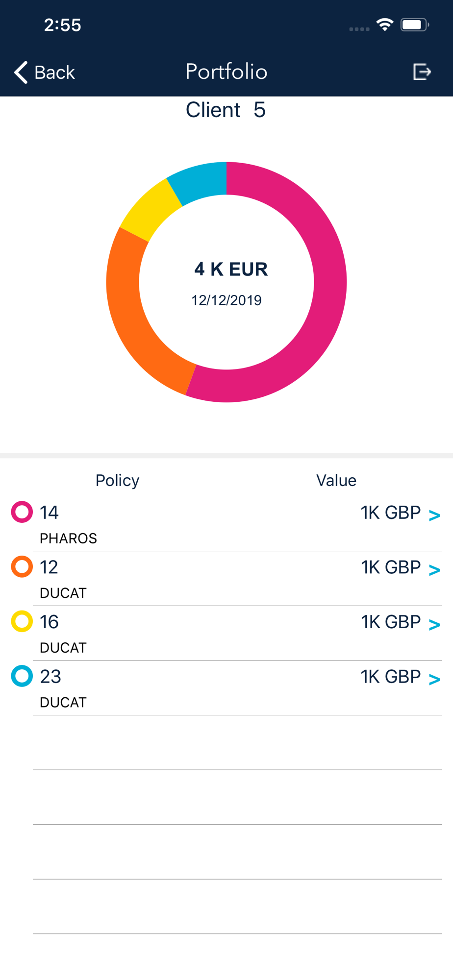This screenshot has height=980, width=453.
Task: Expand policy 14 PHAROS details arrow
Action: (x=434, y=515)
